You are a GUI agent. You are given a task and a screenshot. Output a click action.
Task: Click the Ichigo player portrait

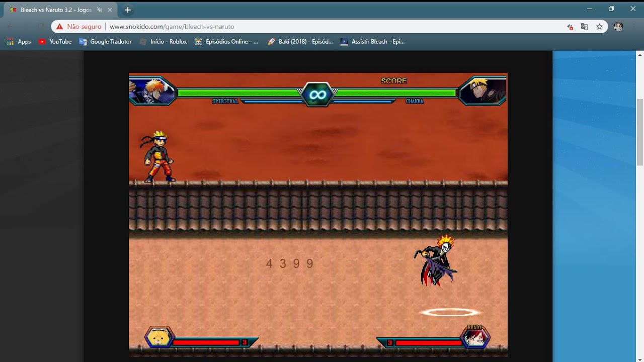click(x=152, y=91)
